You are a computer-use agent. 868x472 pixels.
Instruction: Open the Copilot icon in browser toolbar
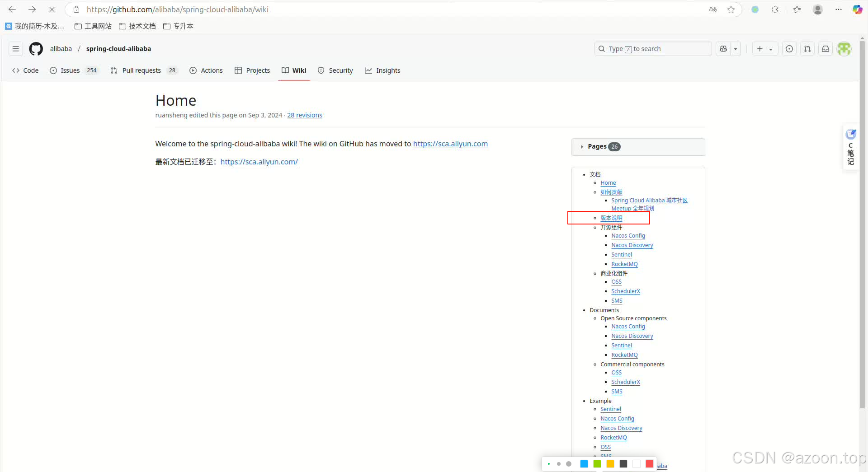pyautogui.click(x=857, y=9)
